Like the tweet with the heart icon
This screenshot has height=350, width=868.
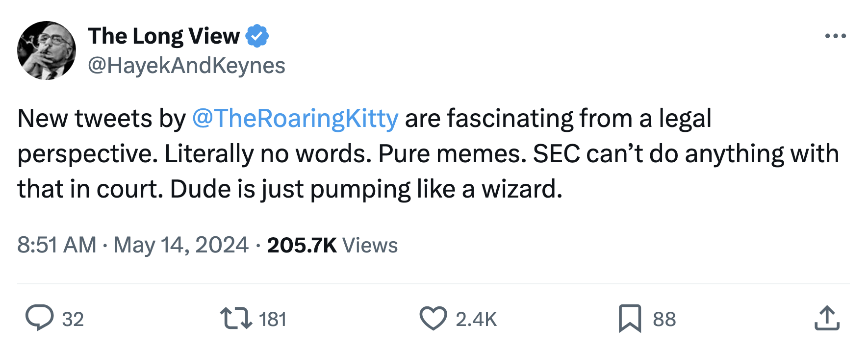(x=433, y=318)
